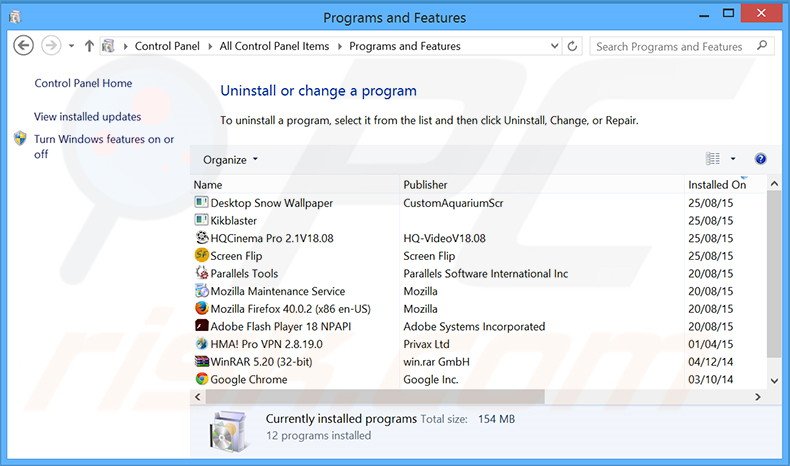
Task: Click the Windows features shield icon
Action: (x=20, y=138)
